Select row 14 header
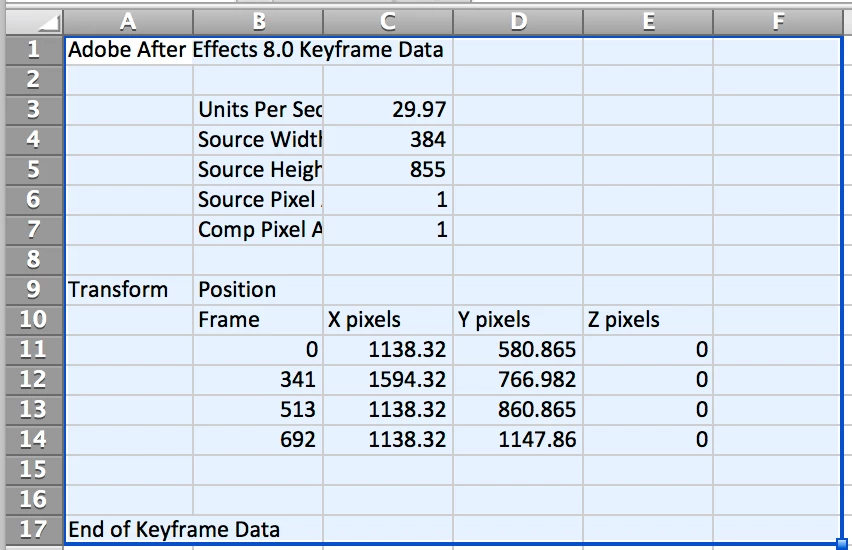 (34, 440)
